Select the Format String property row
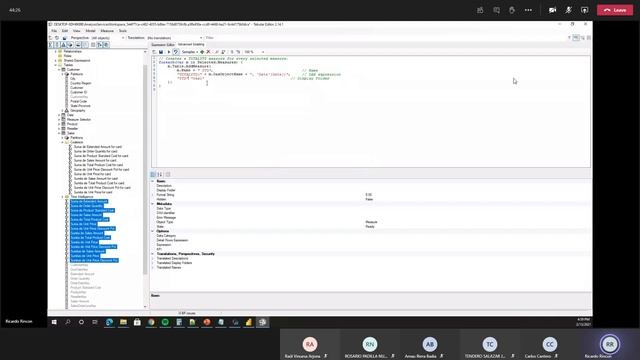Viewport: 640px width, 360px height. coord(371,195)
